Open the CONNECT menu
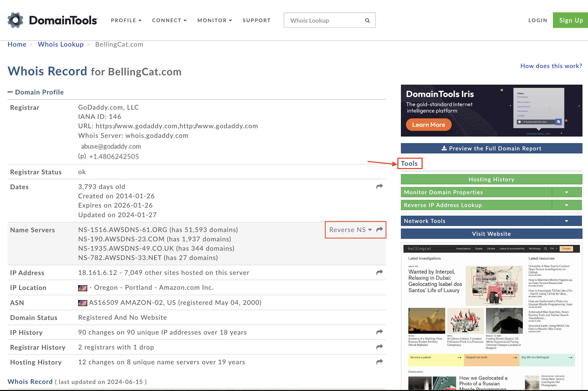The width and height of the screenshot is (588, 391). coord(169,20)
